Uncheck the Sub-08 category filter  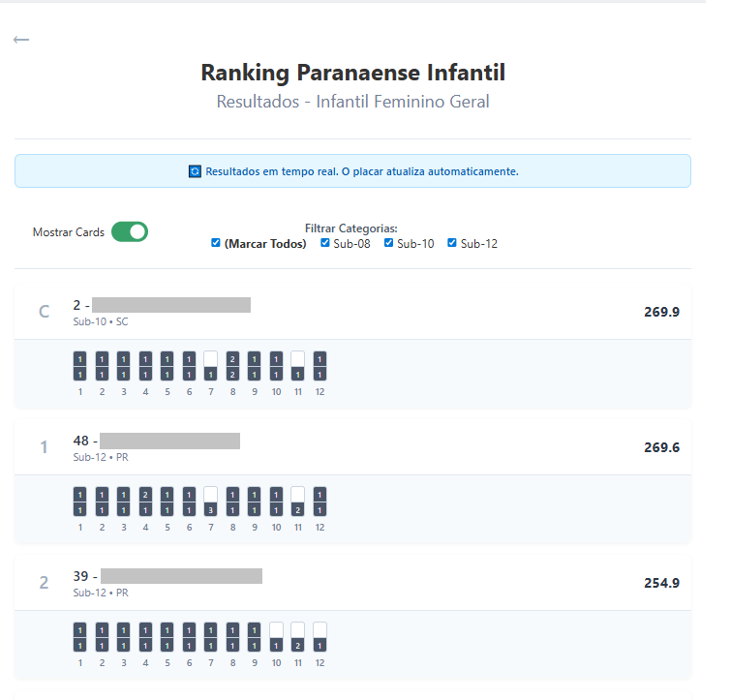[325, 243]
